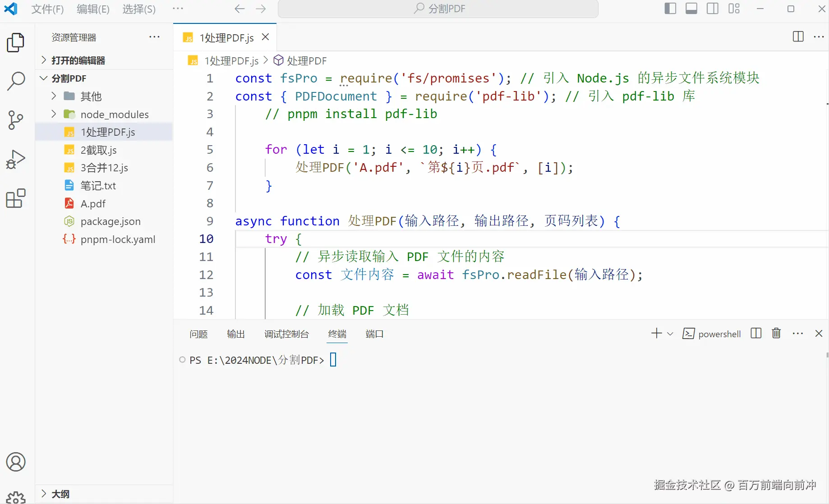
Task: Open the Extensions view
Action: click(x=16, y=198)
